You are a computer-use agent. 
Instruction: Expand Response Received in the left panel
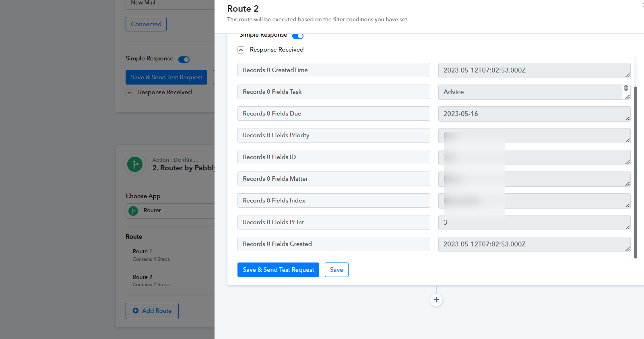click(129, 93)
